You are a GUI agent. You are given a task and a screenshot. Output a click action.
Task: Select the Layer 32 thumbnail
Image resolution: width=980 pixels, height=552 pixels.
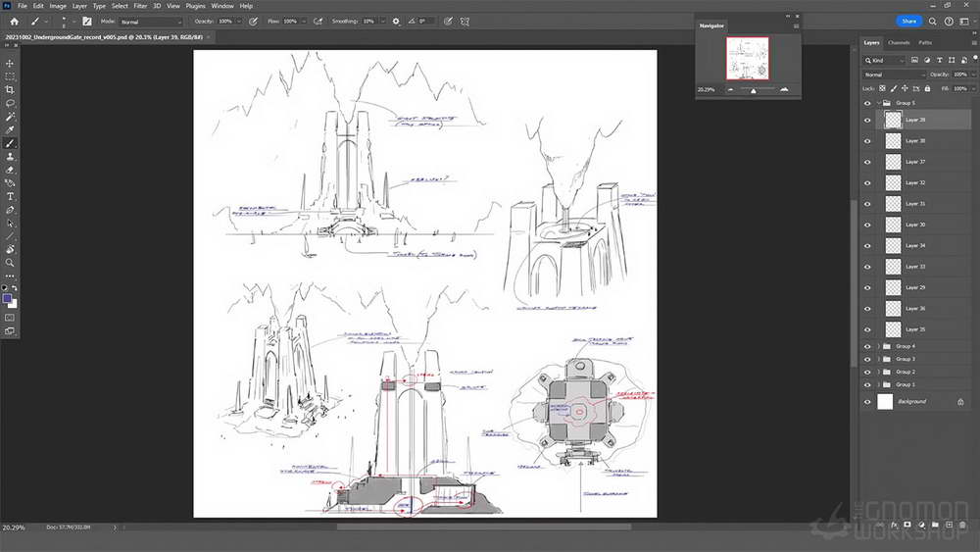[x=893, y=182]
